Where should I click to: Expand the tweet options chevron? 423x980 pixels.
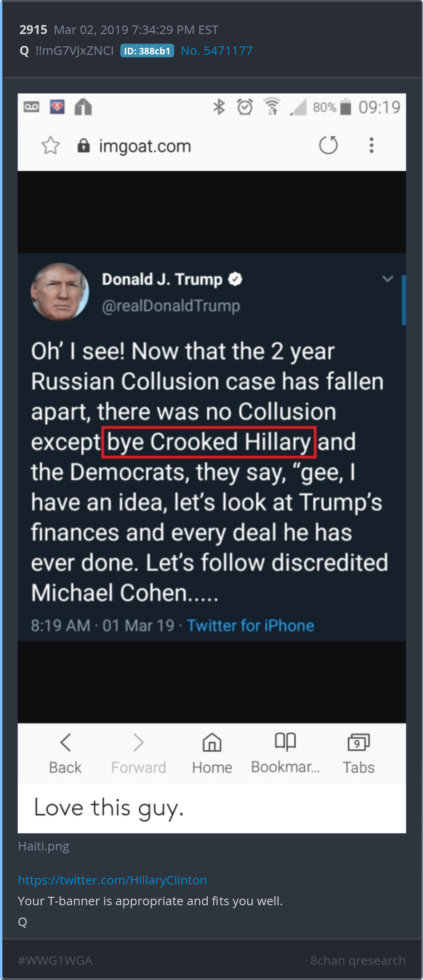[x=388, y=279]
